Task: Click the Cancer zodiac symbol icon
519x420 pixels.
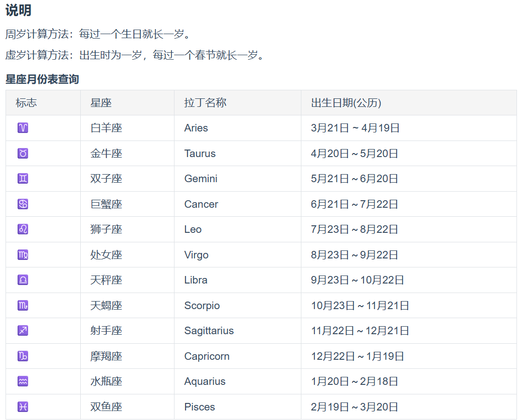Action: (23, 204)
